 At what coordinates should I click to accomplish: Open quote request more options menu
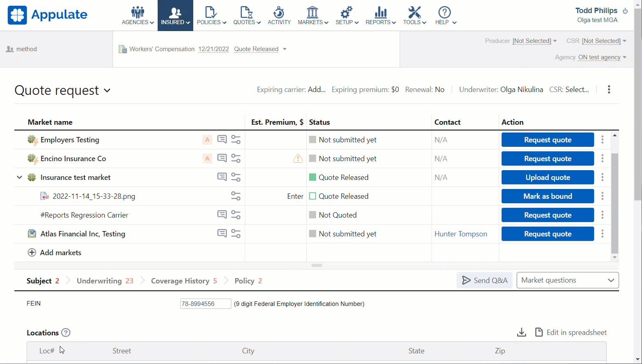pos(609,90)
